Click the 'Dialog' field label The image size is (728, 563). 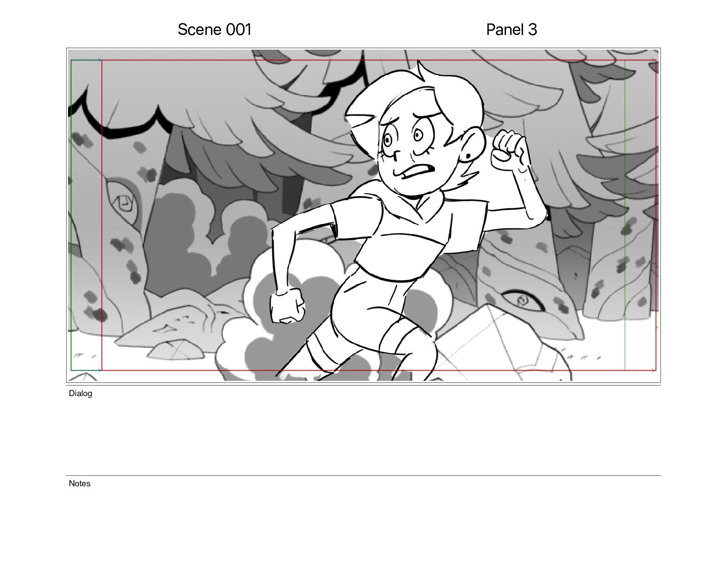coord(80,393)
